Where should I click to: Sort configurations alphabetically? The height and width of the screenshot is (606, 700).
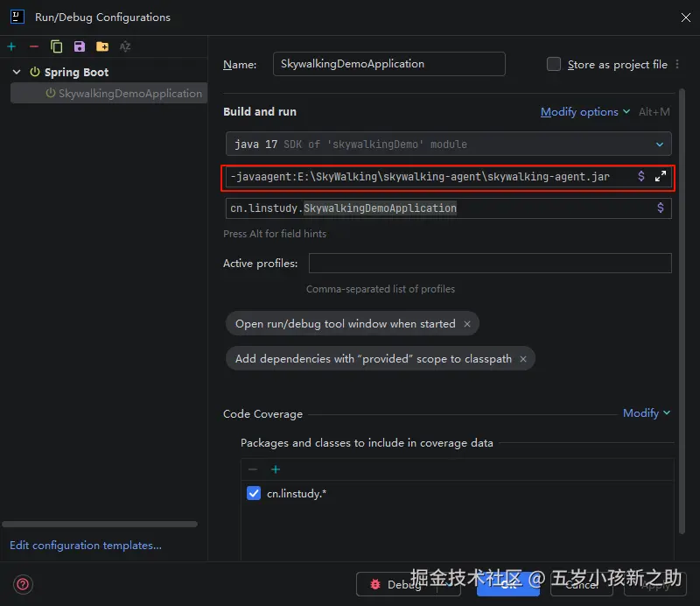125,46
